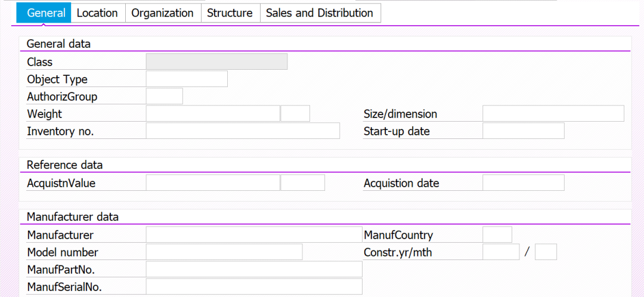
Task: Select the ManufCountry field
Action: (497, 235)
